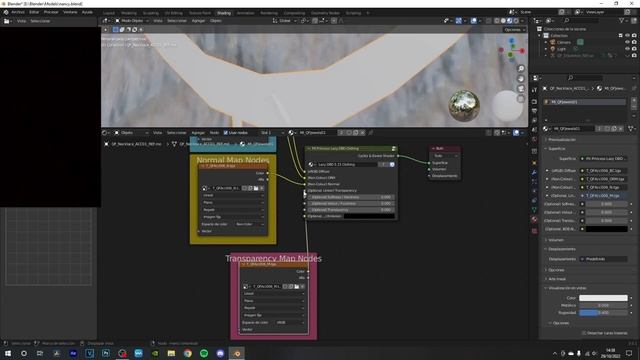Open the Ventana menu
The image size is (640, 360).
(x=70, y=12)
